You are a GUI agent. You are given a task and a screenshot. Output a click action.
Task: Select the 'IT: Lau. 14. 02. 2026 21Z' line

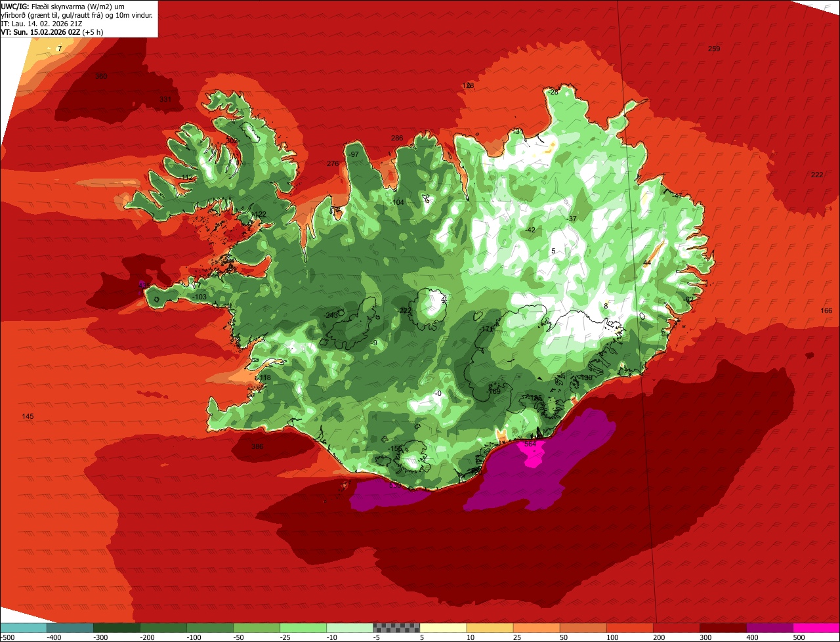tap(42, 23)
